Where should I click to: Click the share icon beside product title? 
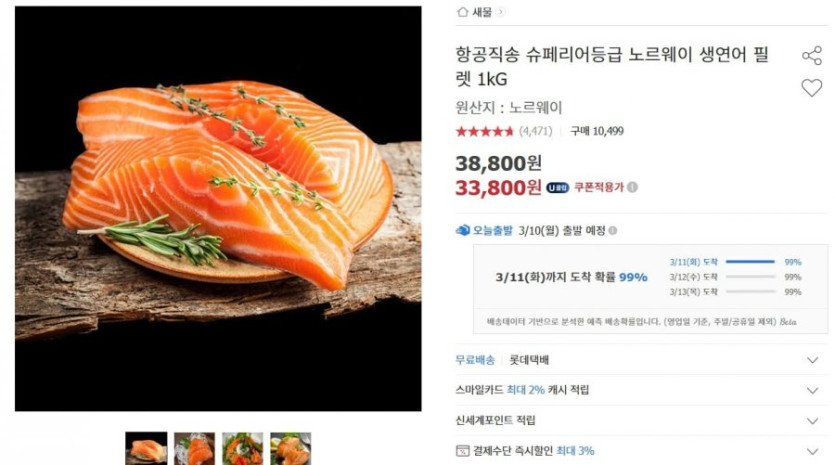tap(812, 55)
